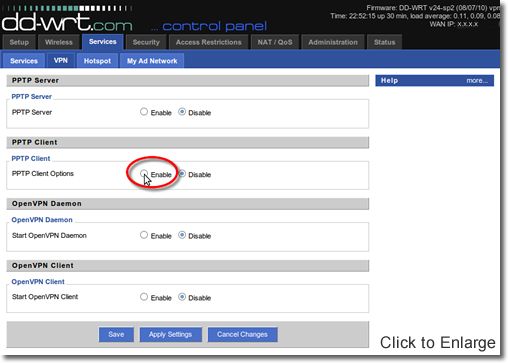Enable Start OpenVPN Client

pyautogui.click(x=144, y=297)
